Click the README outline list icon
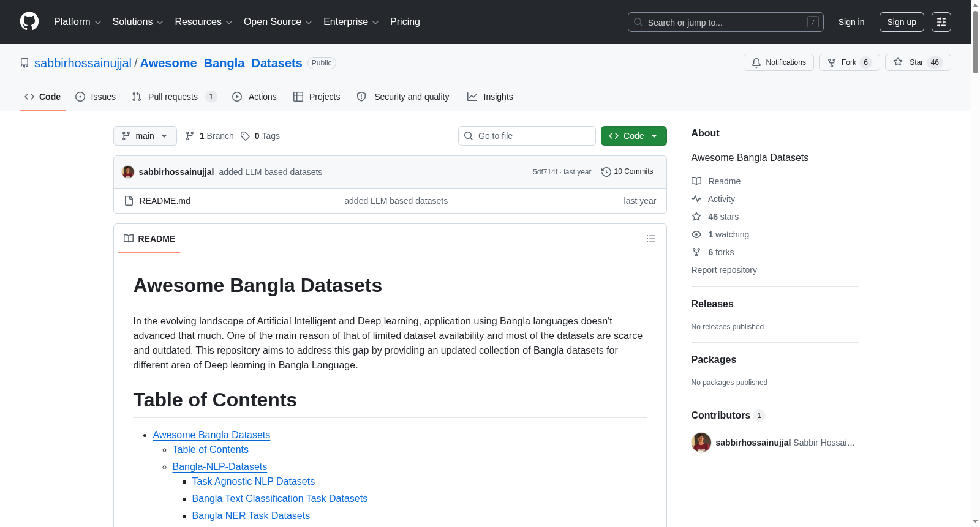Screen dimensions: 980x527 coord(651,239)
